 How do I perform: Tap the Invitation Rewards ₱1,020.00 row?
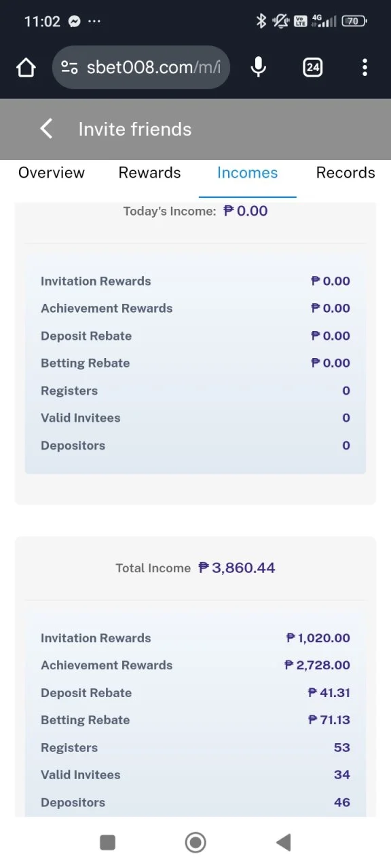(195, 638)
